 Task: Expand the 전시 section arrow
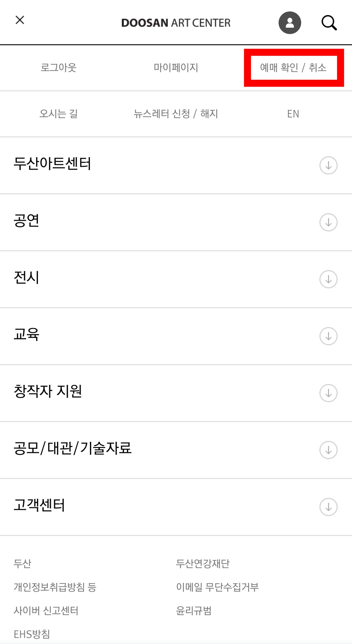(x=328, y=279)
